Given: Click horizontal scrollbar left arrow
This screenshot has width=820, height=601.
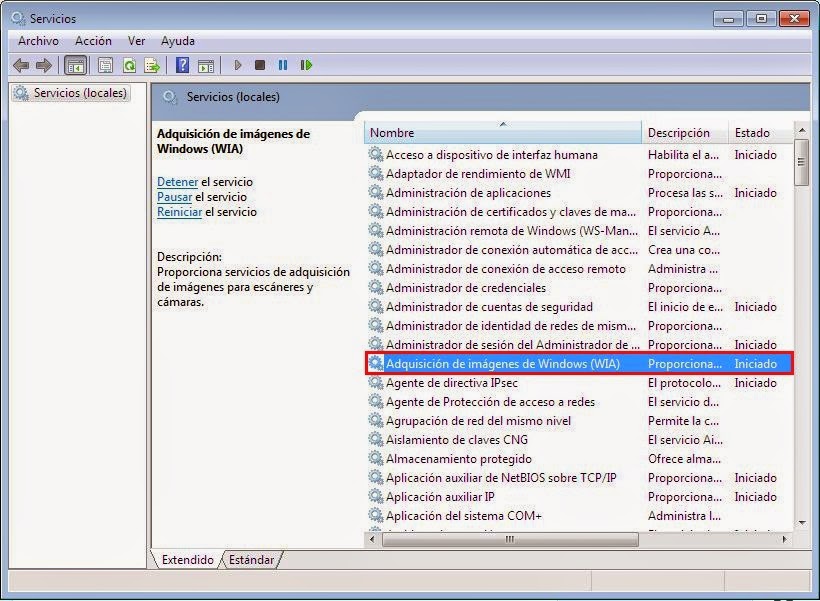Looking at the screenshot, I should click(372, 539).
